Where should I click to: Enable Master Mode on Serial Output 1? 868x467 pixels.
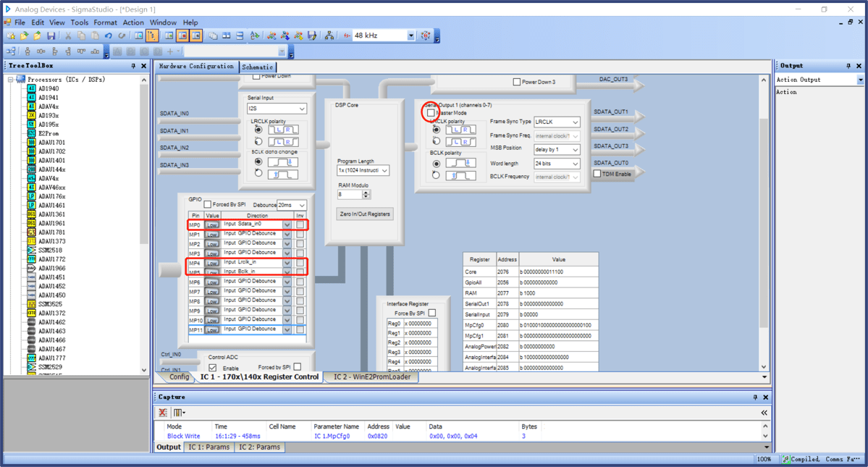pyautogui.click(x=431, y=113)
